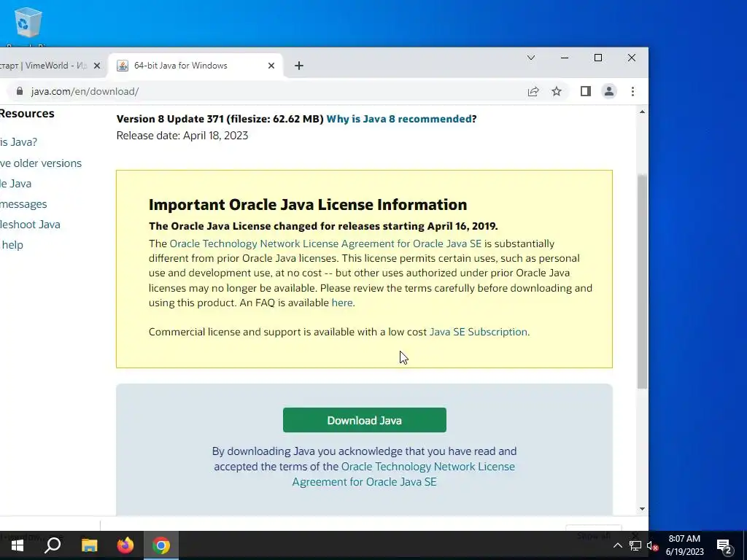Image resolution: width=747 pixels, height=560 pixels.
Task: Open the Java SE Subscription link
Action: pos(479,332)
